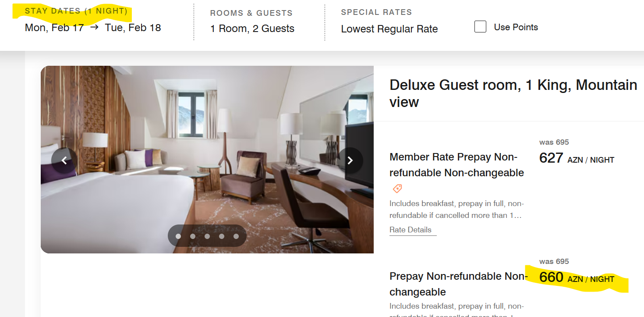Screen dimensions: 644x317
Task: Click the orange member rate tag icon
Action: pyautogui.click(x=397, y=189)
